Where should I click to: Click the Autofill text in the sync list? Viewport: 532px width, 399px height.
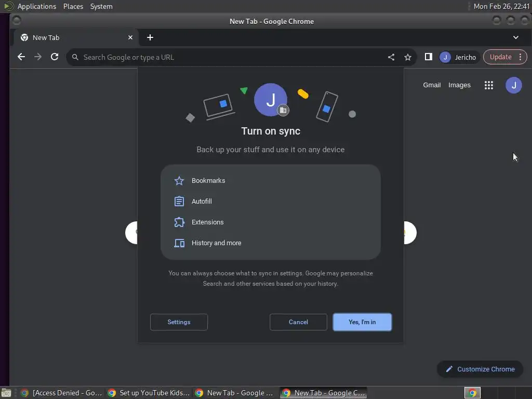pos(202,202)
